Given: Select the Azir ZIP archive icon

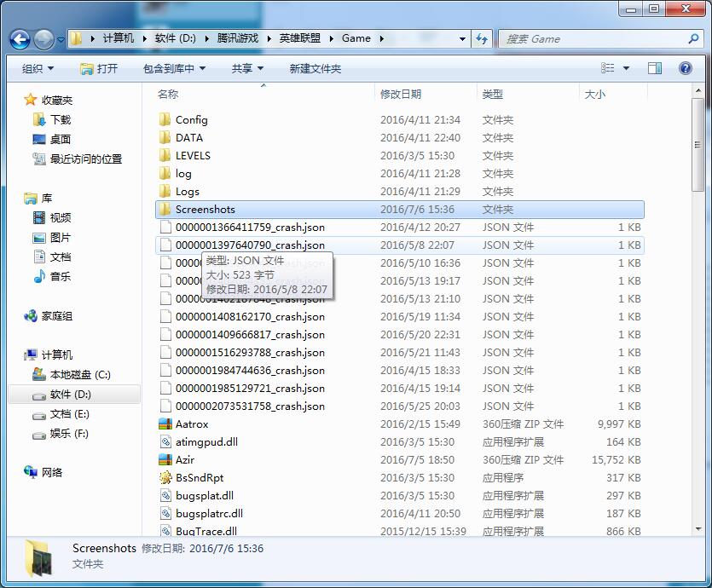Looking at the screenshot, I should pos(165,459).
